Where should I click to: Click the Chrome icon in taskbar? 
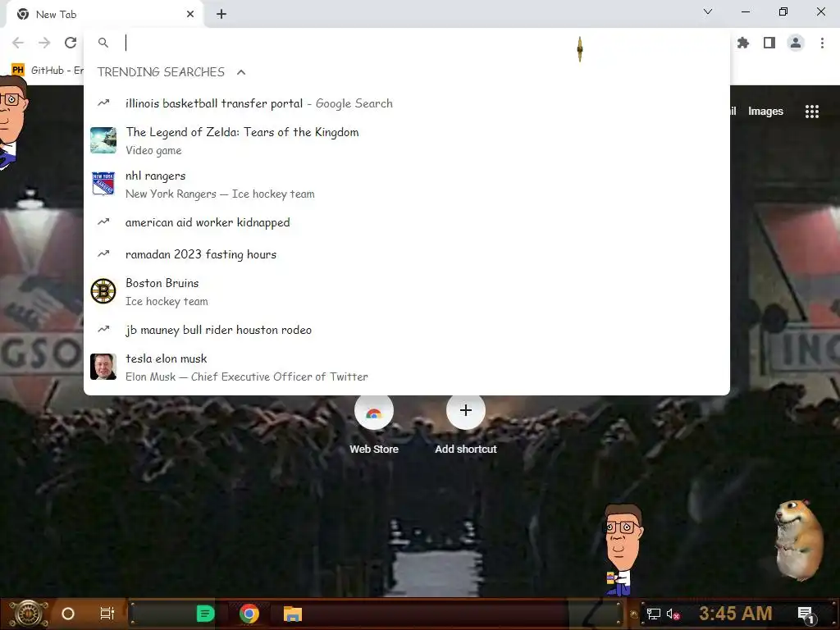click(x=249, y=614)
